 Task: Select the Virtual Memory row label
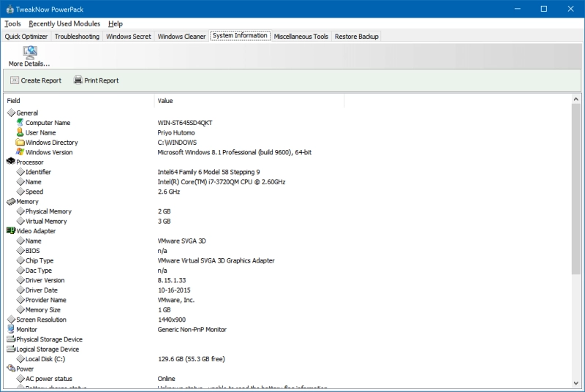[x=46, y=221]
